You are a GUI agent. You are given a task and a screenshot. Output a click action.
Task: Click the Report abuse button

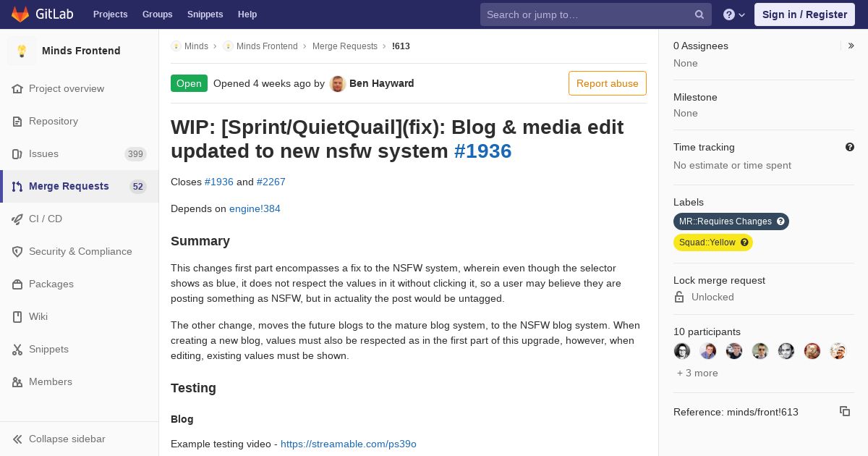[x=608, y=83]
